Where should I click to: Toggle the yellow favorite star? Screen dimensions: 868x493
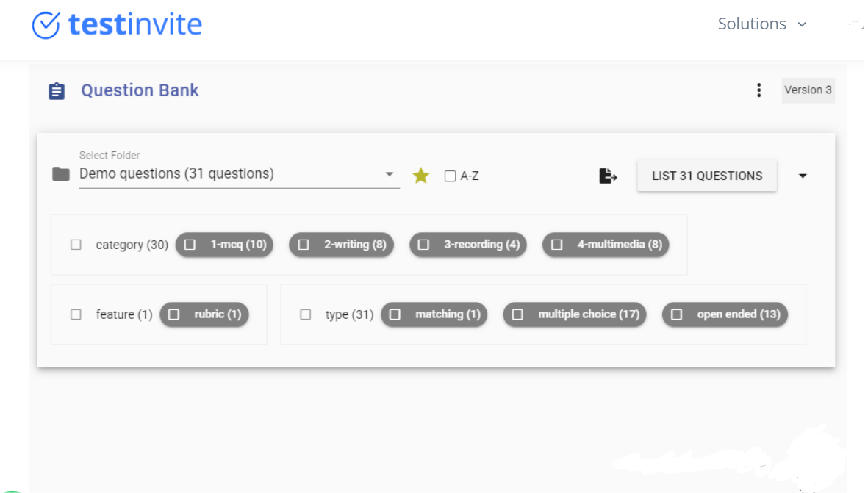tap(420, 176)
